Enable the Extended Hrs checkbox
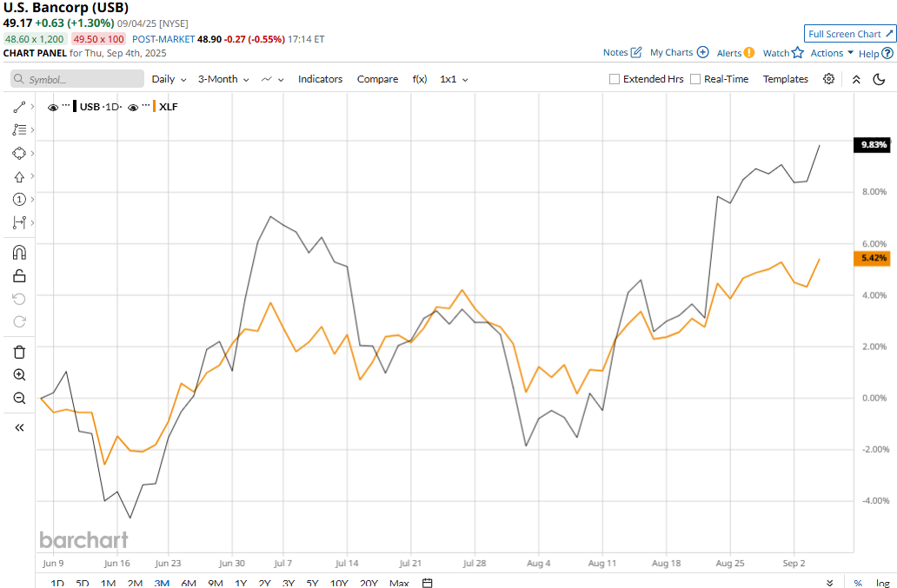 (x=615, y=79)
